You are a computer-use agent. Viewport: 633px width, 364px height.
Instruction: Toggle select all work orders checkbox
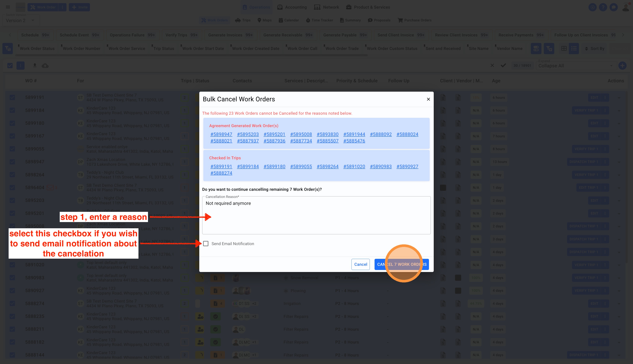coord(10,65)
